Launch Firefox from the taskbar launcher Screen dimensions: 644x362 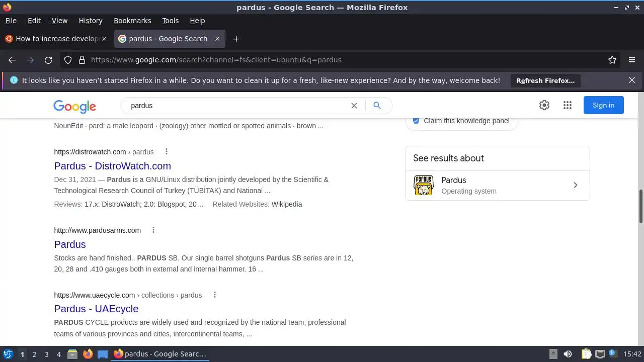pos(88,354)
